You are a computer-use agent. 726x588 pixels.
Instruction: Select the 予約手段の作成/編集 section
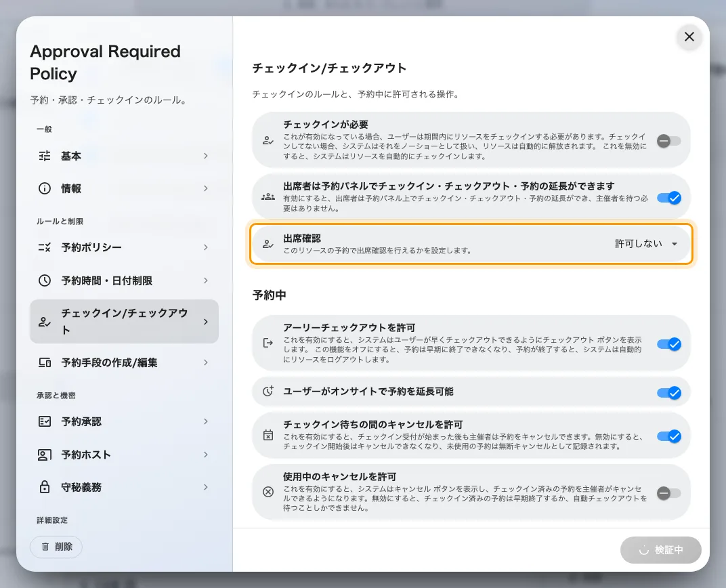[124, 362]
